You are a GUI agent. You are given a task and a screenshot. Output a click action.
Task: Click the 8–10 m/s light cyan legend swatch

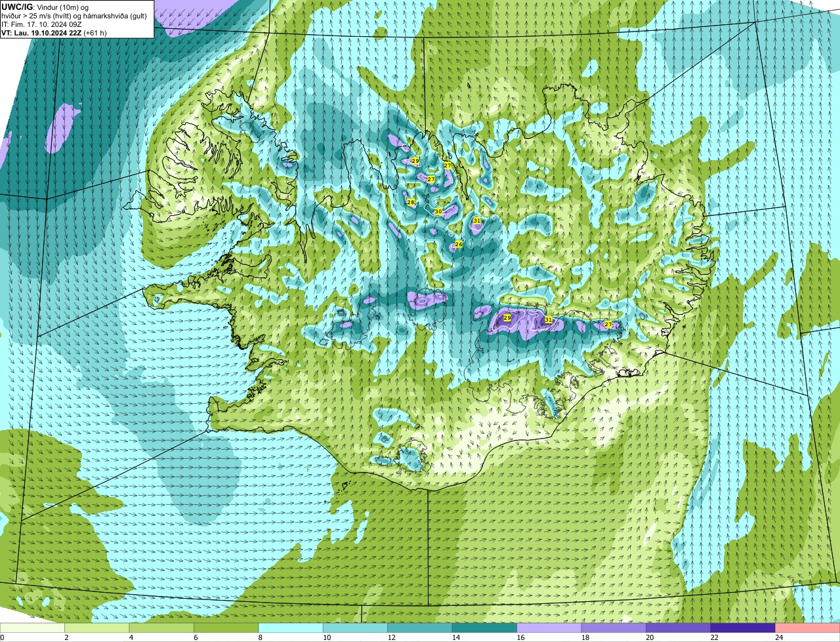point(291,628)
